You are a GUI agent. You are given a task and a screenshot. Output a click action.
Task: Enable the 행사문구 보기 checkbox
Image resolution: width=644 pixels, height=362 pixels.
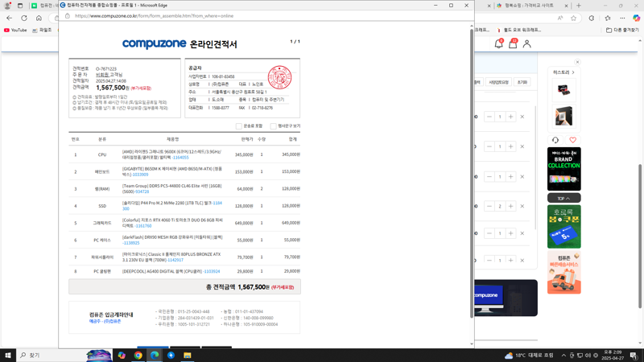[273, 126]
